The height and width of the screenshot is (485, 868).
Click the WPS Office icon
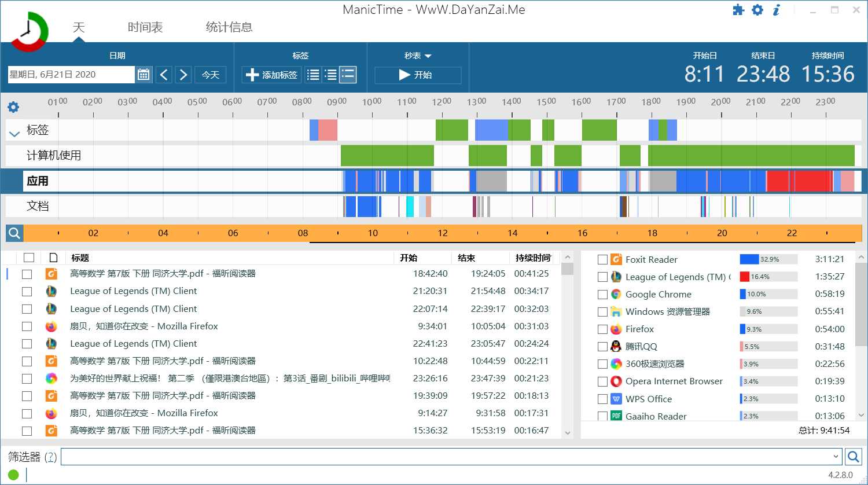tap(616, 399)
